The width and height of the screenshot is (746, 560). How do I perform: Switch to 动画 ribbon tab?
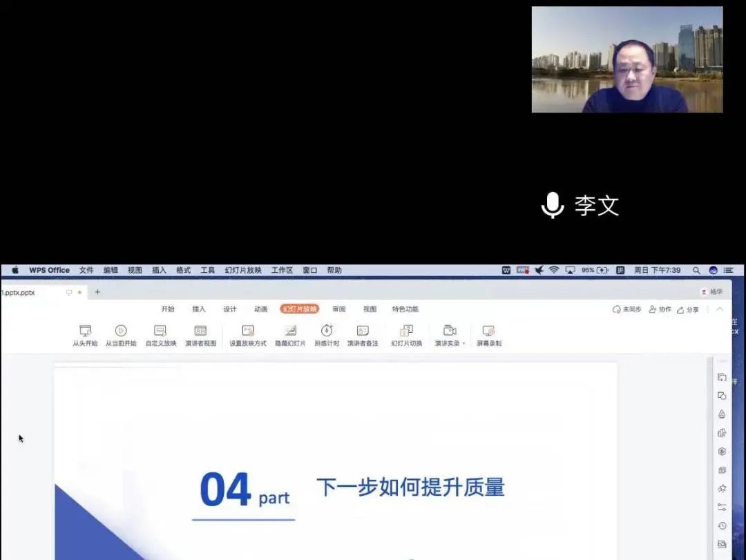pyautogui.click(x=260, y=309)
